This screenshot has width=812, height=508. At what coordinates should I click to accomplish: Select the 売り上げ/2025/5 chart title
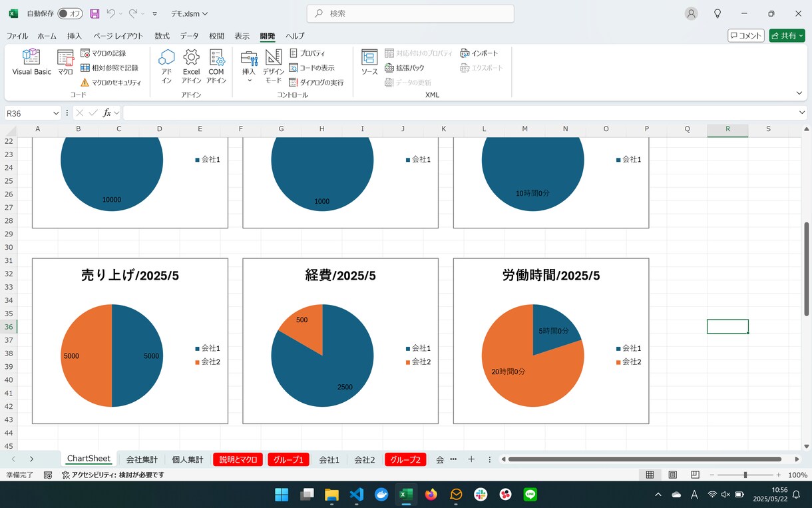(x=130, y=276)
